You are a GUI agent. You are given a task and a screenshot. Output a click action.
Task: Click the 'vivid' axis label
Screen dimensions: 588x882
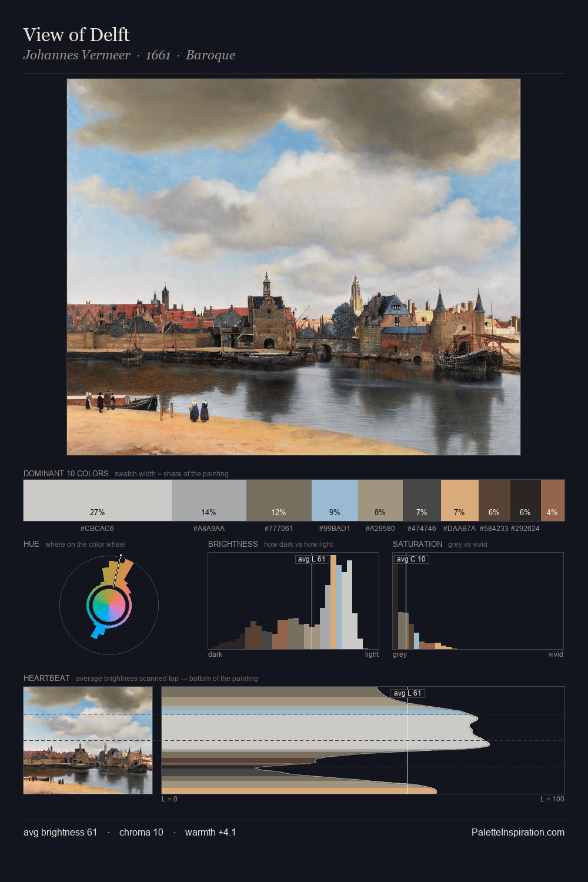[556, 654]
